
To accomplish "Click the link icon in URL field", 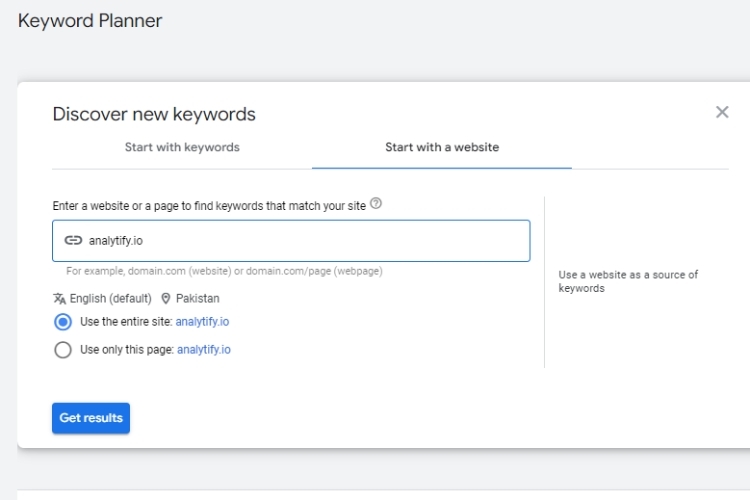I will point(73,240).
